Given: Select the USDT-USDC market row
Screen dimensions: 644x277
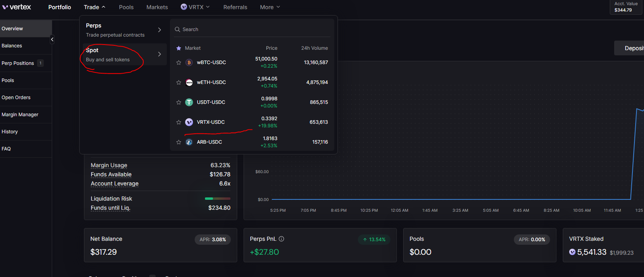Looking at the screenshot, I should (x=252, y=102).
